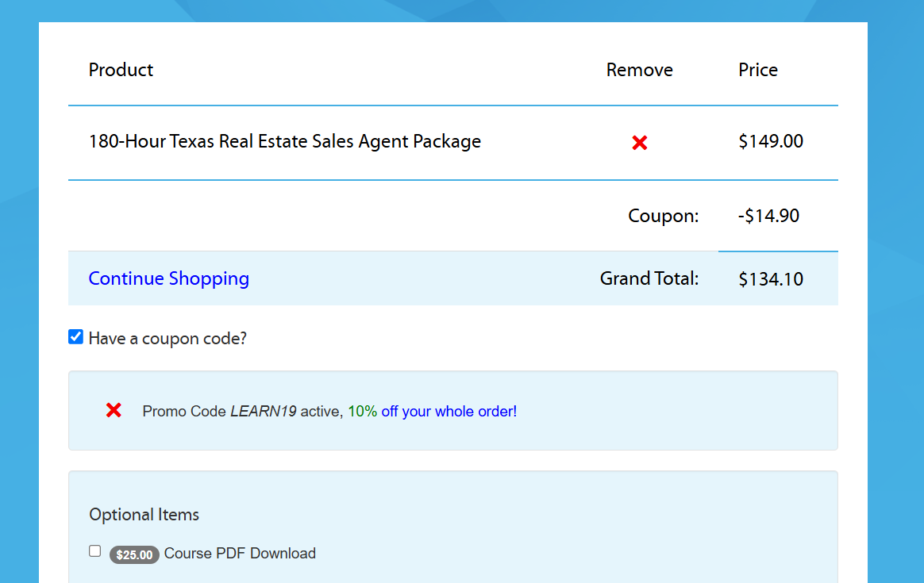Screen dimensions: 924x583
Task: Click the Have a coupon code label
Action: click(x=167, y=339)
